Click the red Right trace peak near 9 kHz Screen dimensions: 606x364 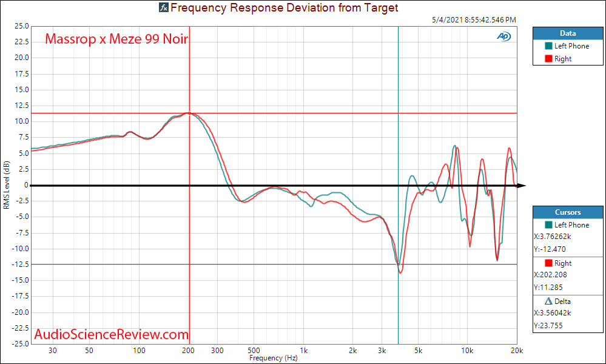(457, 147)
